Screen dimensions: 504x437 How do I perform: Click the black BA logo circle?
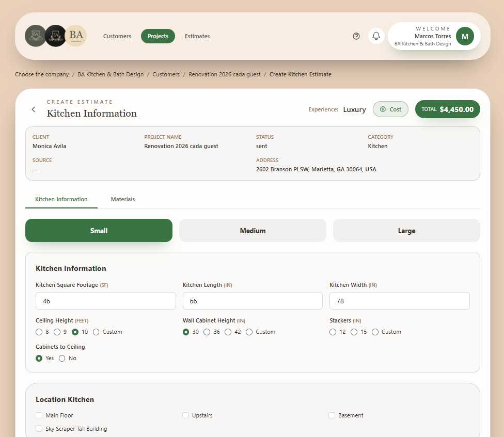coord(56,36)
